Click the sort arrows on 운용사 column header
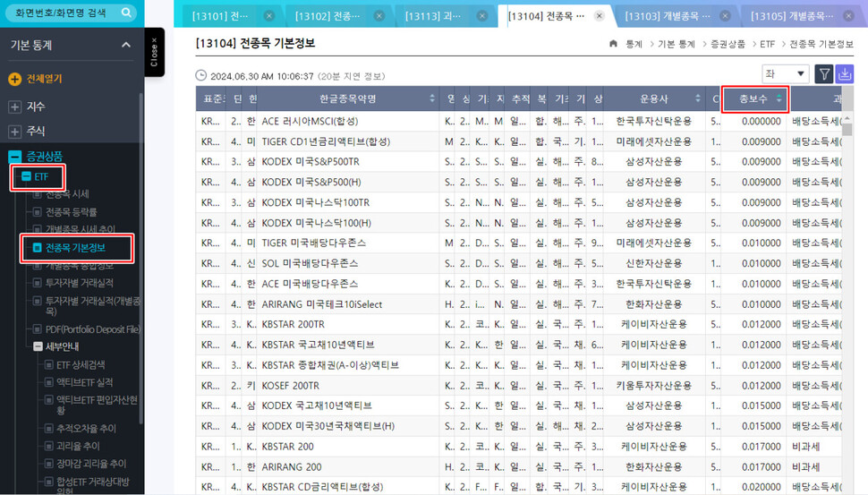Image resolution: width=868 pixels, height=495 pixels. click(698, 98)
